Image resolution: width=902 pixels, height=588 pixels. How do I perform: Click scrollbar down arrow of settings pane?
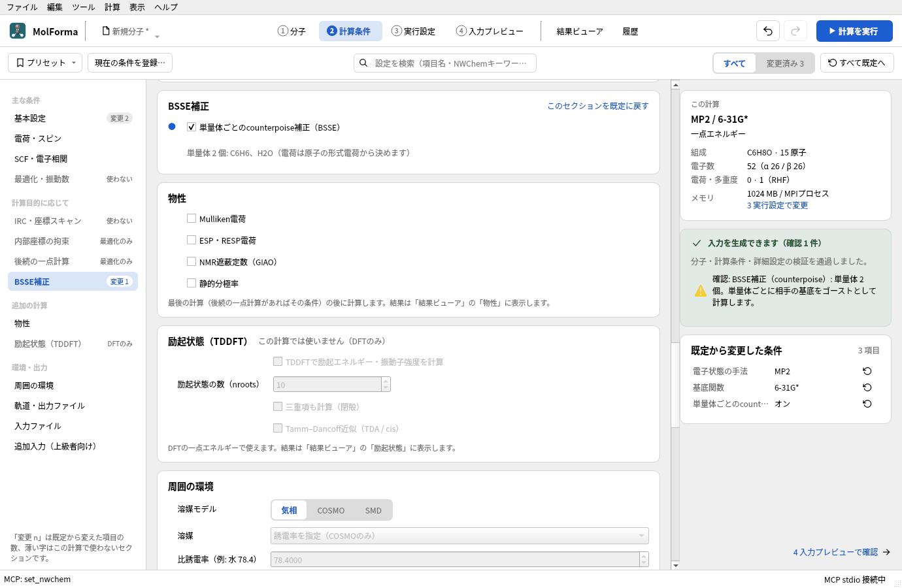pyautogui.click(x=675, y=565)
